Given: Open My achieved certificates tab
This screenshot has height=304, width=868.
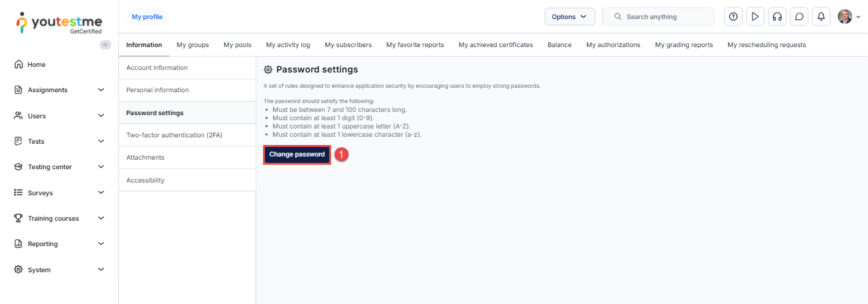Looking at the screenshot, I should (x=496, y=45).
